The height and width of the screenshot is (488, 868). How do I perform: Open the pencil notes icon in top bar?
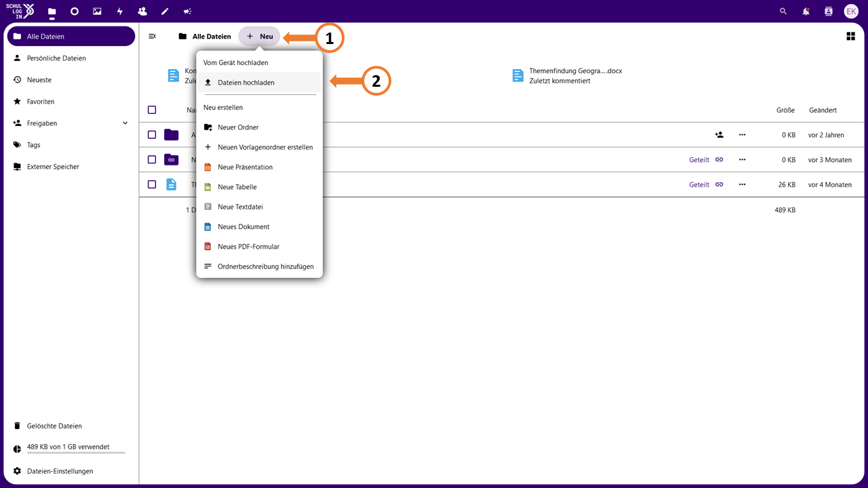165,12
